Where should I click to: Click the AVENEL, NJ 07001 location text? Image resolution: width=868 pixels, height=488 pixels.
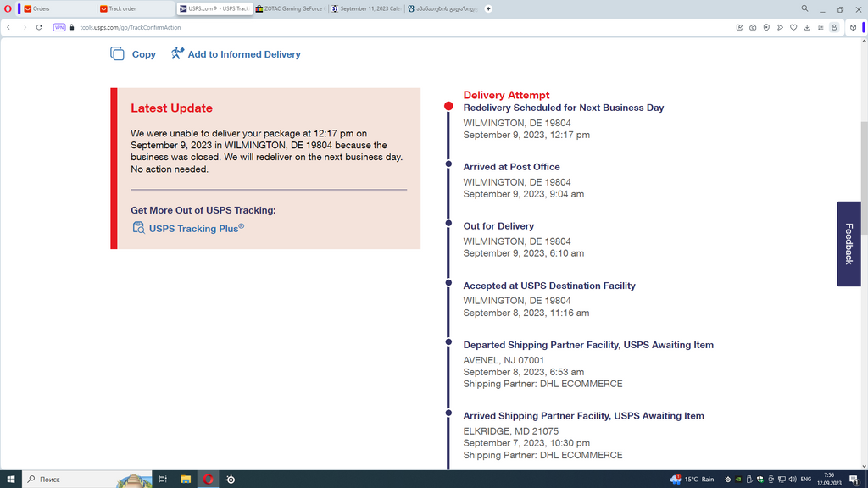pyautogui.click(x=504, y=360)
